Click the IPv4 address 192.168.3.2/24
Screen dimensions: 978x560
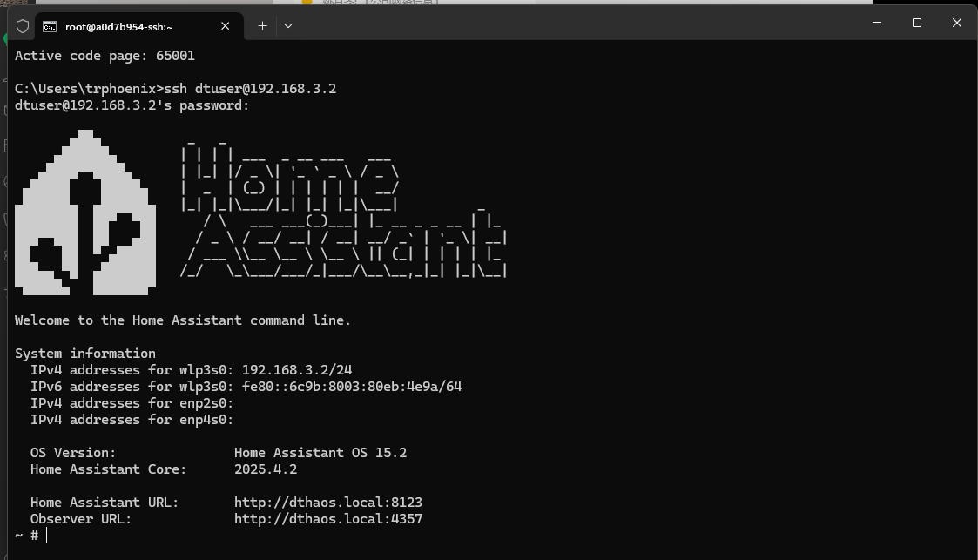tap(296, 370)
